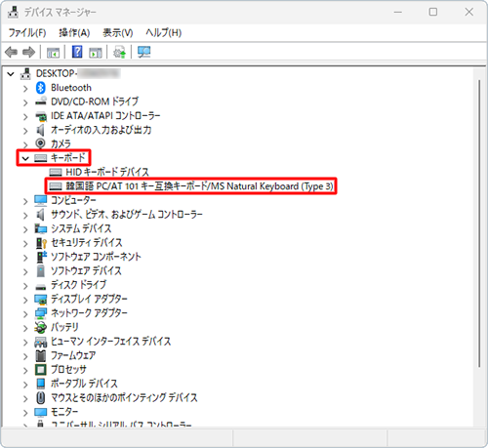
Task: Click the Bluetooth category icon
Action: pos(41,88)
